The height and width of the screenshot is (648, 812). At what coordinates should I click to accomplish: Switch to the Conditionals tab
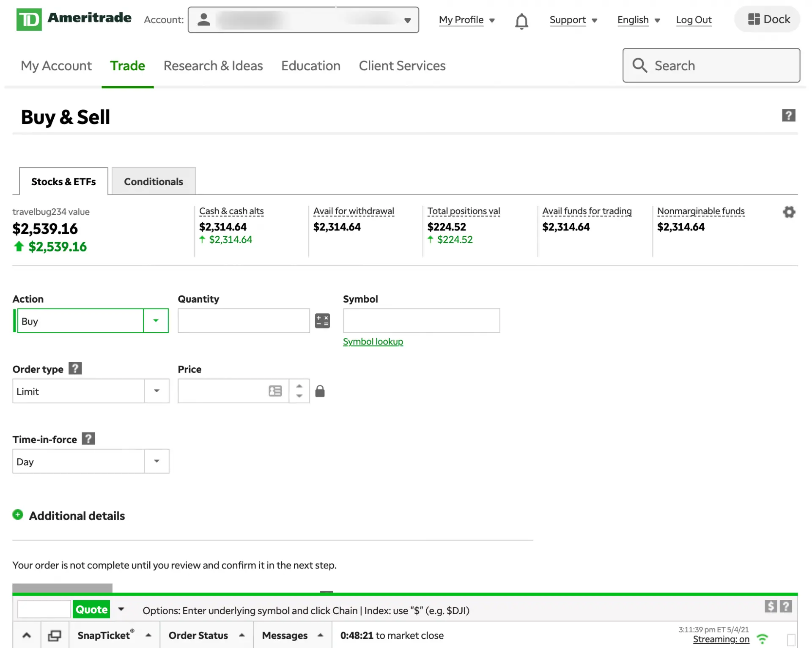click(x=154, y=181)
